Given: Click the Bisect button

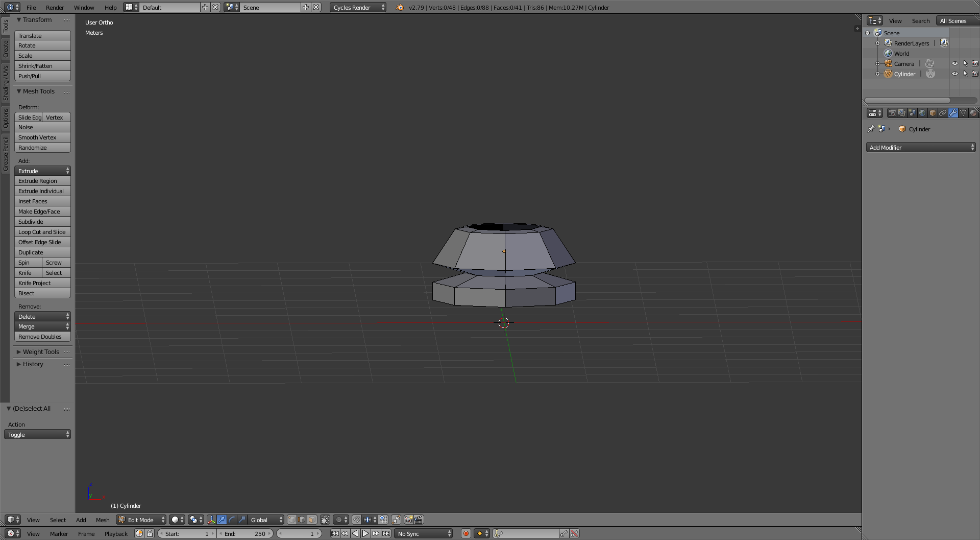Looking at the screenshot, I should click(x=42, y=293).
